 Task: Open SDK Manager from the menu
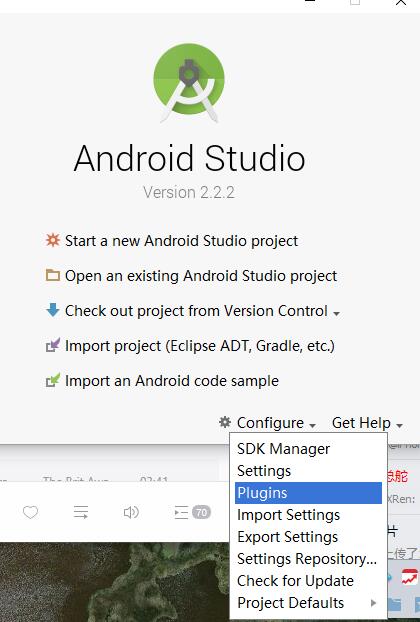pos(308,449)
